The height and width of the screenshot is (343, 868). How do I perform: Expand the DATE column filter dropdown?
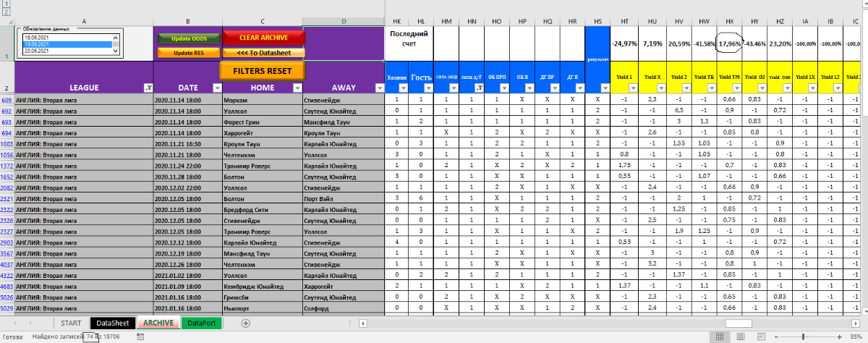click(x=217, y=88)
